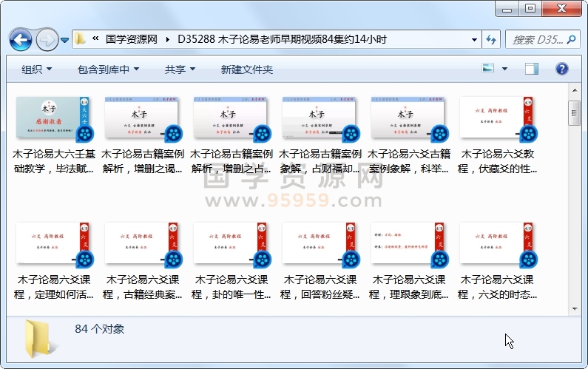588x369 pixels.
Task: Click 国学资源网 breadcrumb in address bar
Action: (131, 39)
